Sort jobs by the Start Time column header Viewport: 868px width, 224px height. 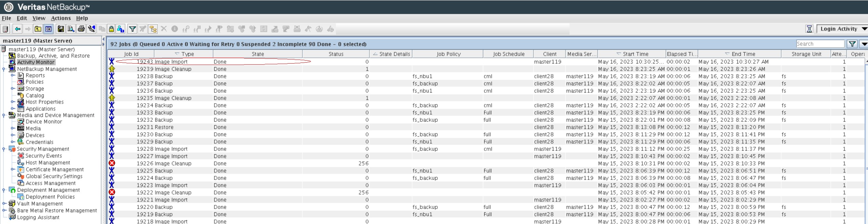pos(635,54)
